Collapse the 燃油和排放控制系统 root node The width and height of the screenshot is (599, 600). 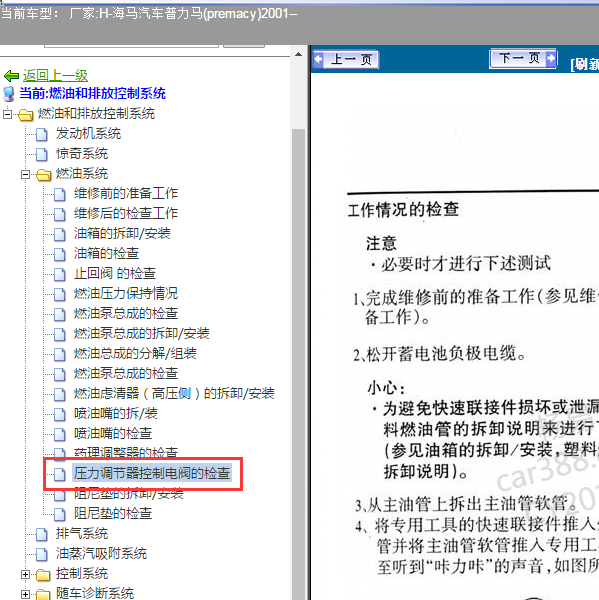[x=7, y=114]
